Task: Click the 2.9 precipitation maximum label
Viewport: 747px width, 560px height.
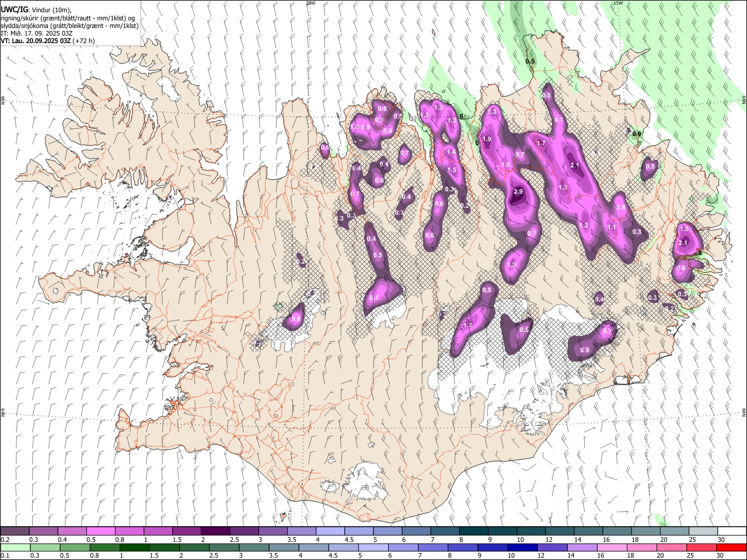Action: [518, 192]
